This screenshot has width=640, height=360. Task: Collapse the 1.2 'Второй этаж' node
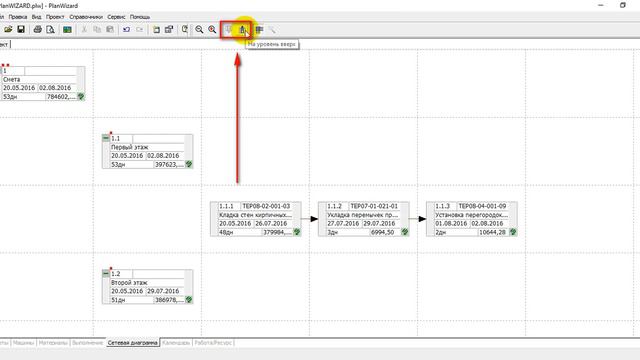pyautogui.click(x=106, y=273)
